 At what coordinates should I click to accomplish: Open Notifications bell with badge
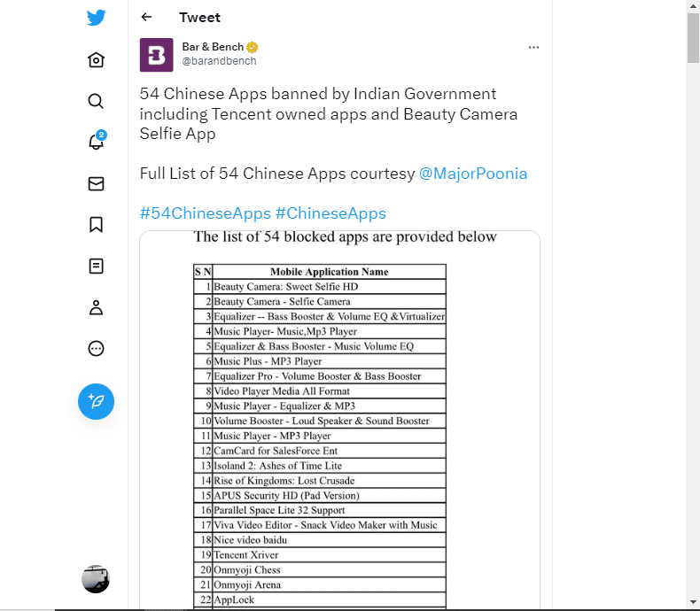97,141
